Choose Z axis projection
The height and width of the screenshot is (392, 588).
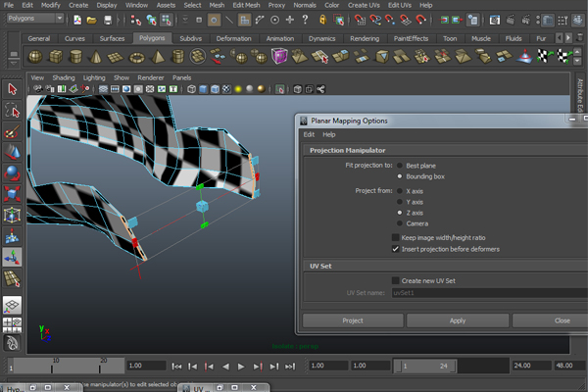pos(400,213)
